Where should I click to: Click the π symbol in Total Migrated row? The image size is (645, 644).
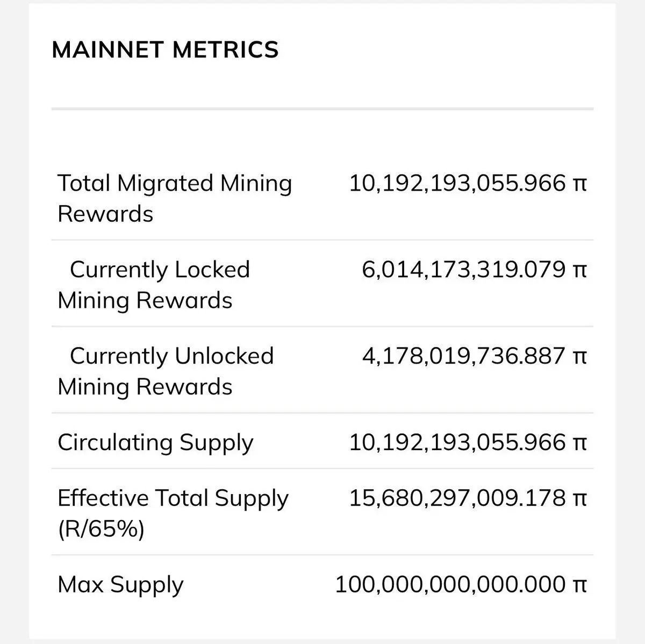click(579, 184)
